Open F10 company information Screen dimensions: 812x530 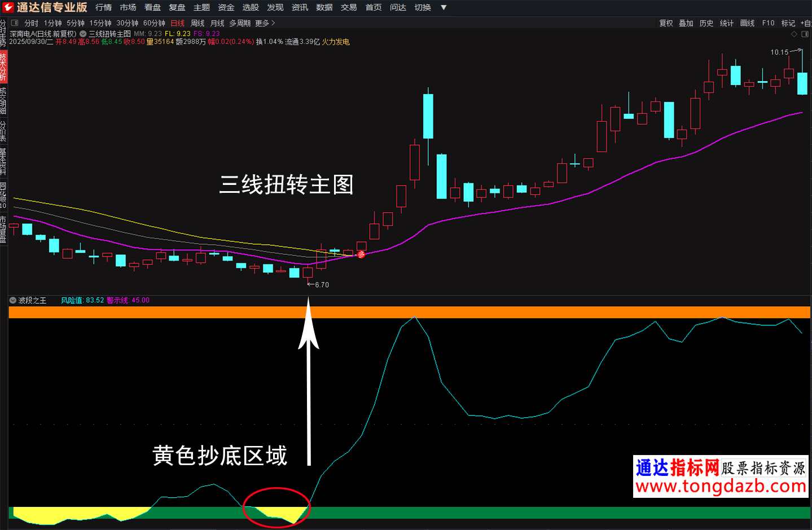coord(769,23)
